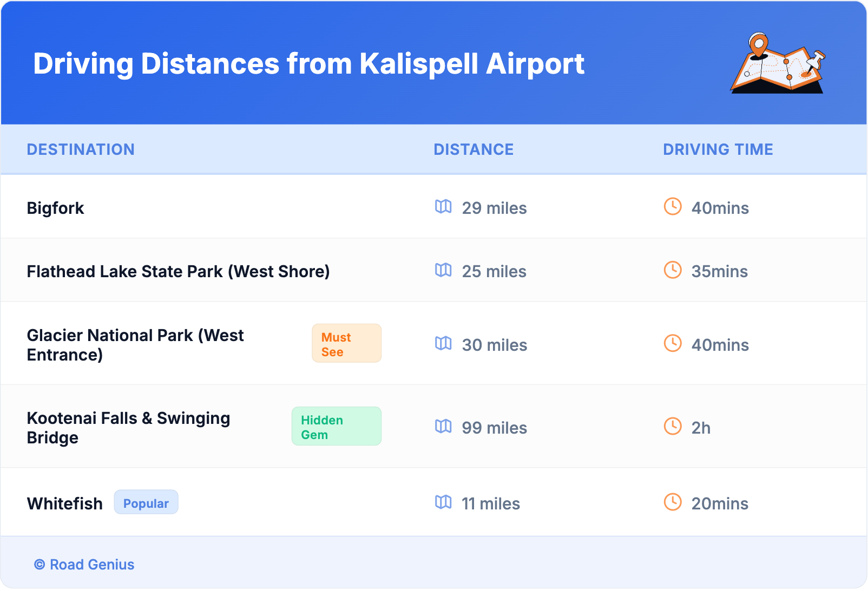Click the map icon beside 99 miles

(443, 427)
